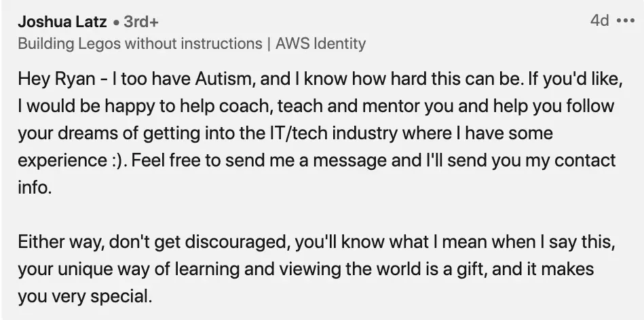Open Joshua Latz's profile

coord(62,22)
